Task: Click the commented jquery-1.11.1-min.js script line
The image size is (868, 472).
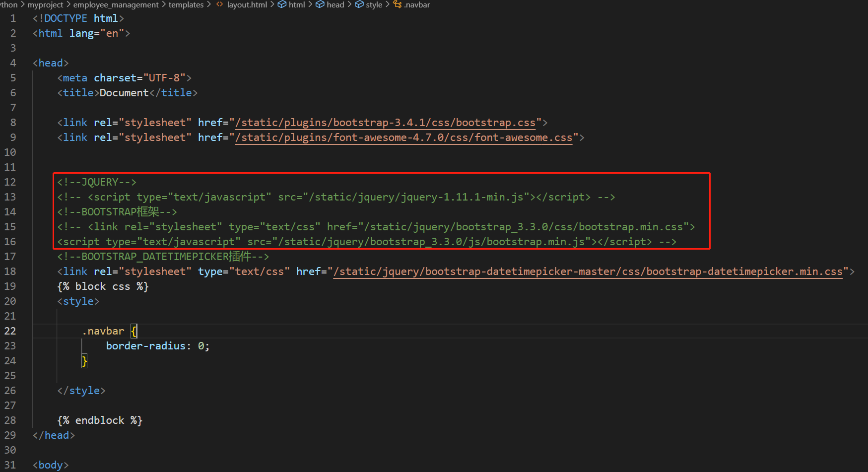Action: 336,197
